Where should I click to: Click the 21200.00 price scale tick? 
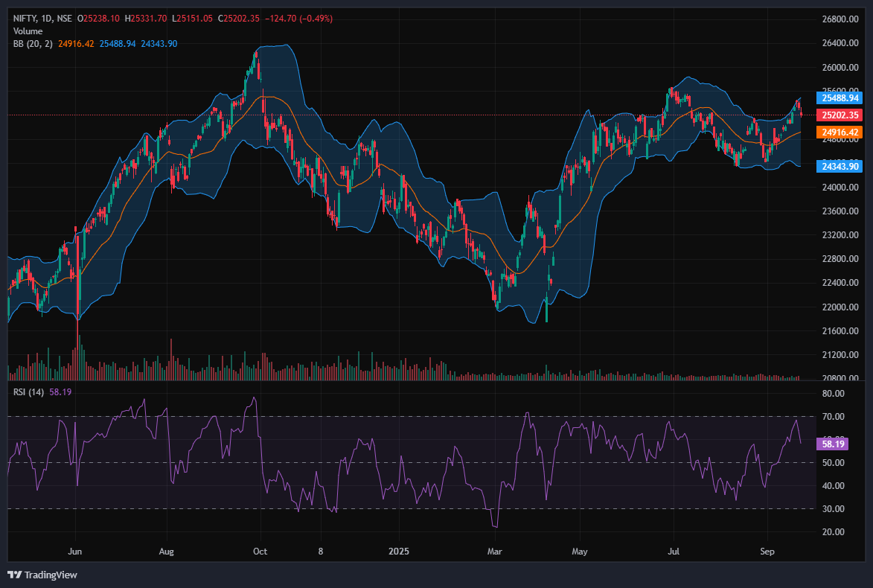point(840,355)
